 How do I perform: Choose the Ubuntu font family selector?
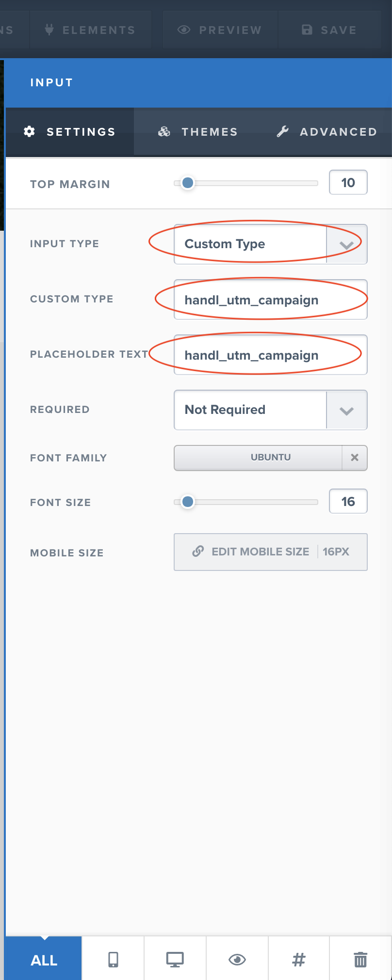click(258, 458)
